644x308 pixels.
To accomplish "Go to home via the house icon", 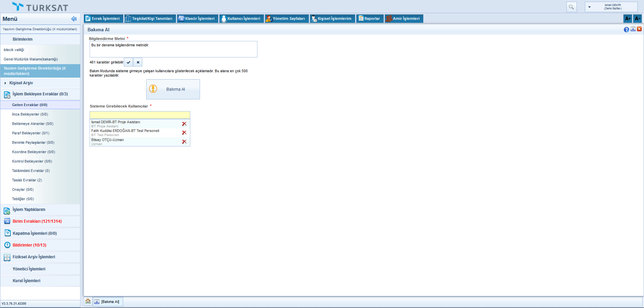I will pyautogui.click(x=88, y=301).
